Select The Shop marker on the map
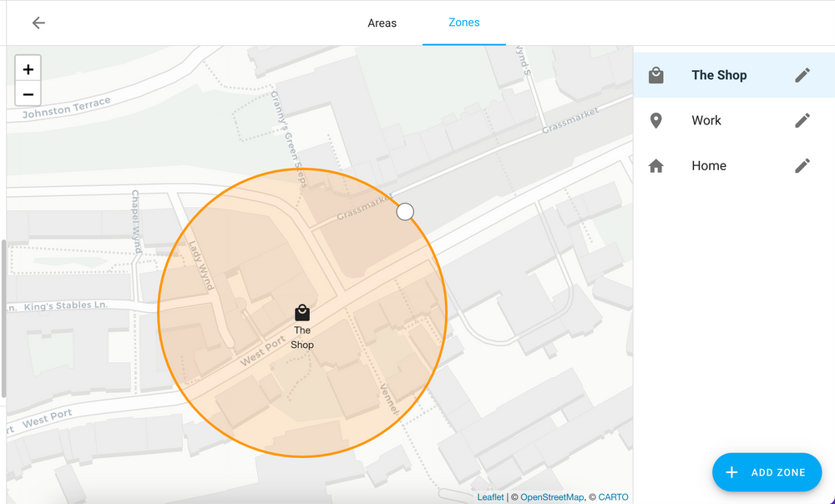Image resolution: width=835 pixels, height=504 pixels. point(302,314)
